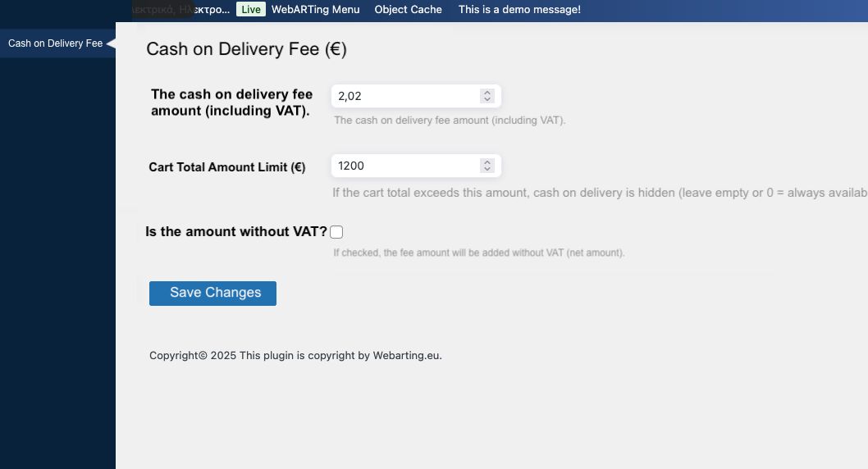Click the "Cash on Delivery Fee (€)" page heading
868x469 pixels.
coord(246,49)
